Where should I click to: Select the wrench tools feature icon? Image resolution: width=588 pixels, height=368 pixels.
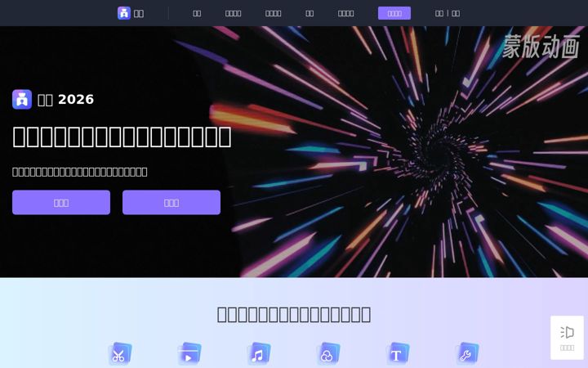[467, 354]
